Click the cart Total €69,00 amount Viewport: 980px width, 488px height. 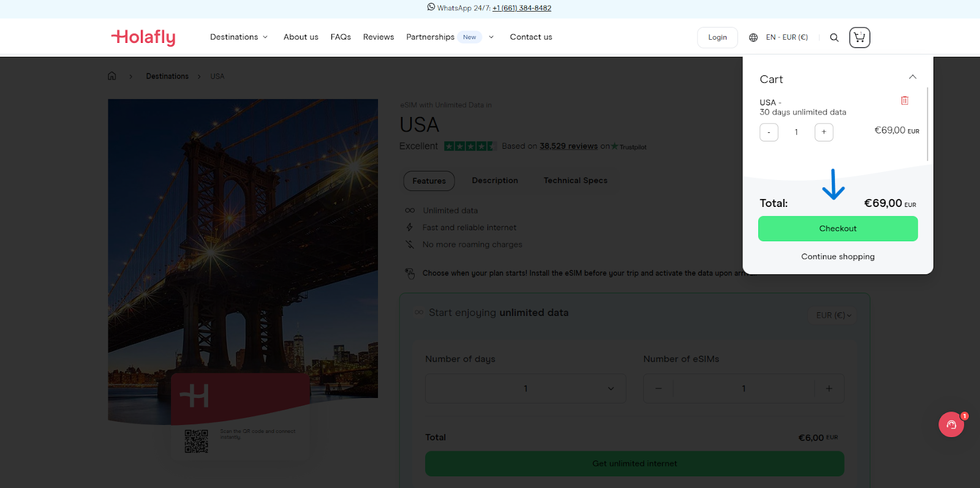(x=890, y=203)
